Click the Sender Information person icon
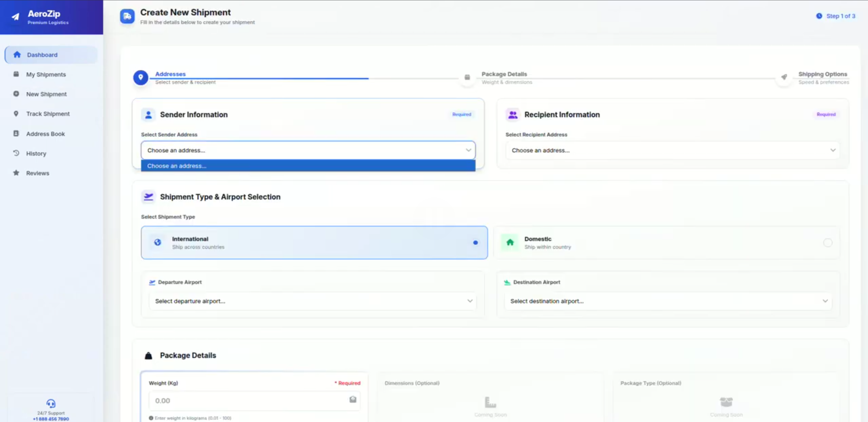Image resolution: width=868 pixels, height=422 pixels. click(148, 115)
